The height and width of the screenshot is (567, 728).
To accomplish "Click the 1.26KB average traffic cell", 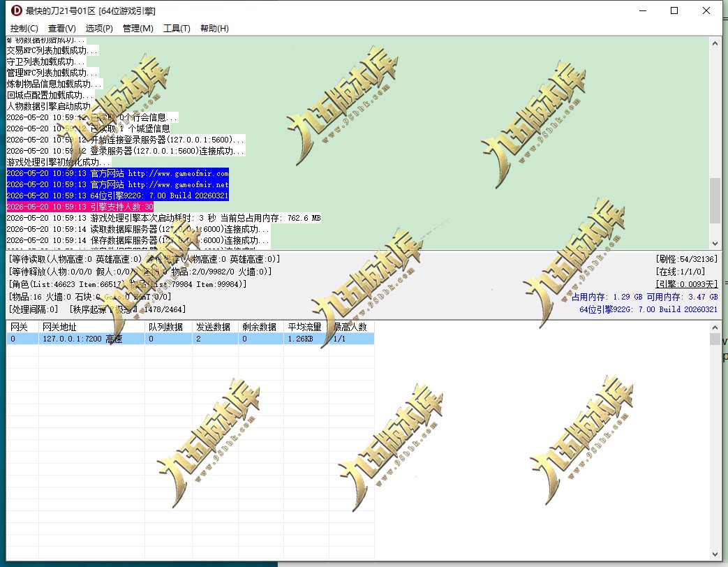I will pyautogui.click(x=306, y=339).
